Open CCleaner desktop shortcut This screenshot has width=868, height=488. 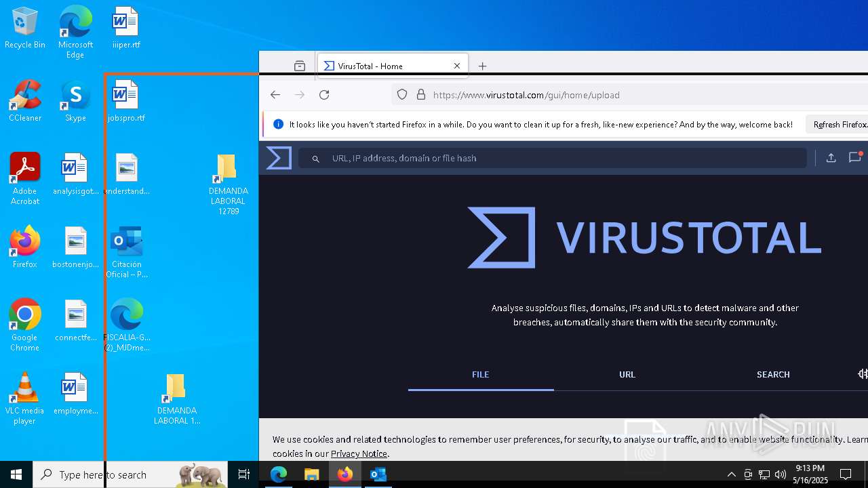pos(25,102)
